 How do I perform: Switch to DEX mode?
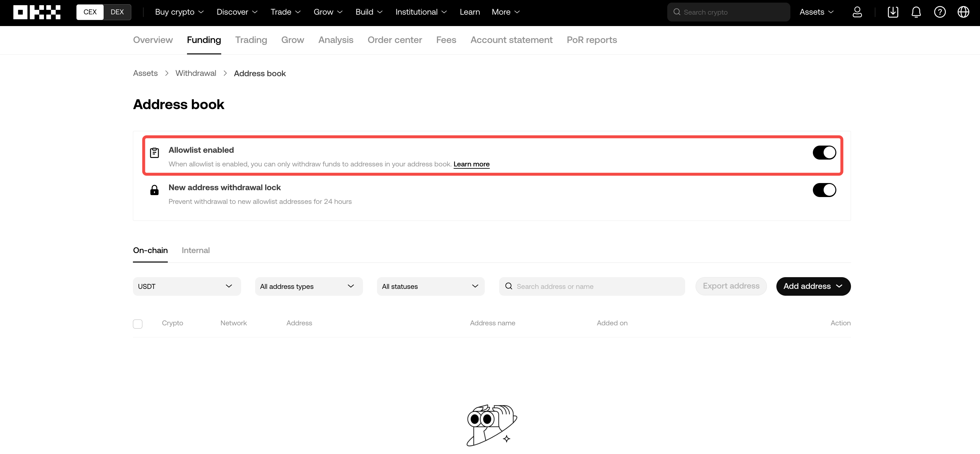click(117, 12)
